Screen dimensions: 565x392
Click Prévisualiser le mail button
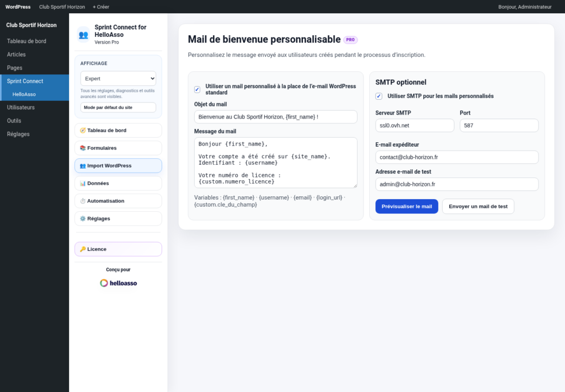tap(407, 206)
